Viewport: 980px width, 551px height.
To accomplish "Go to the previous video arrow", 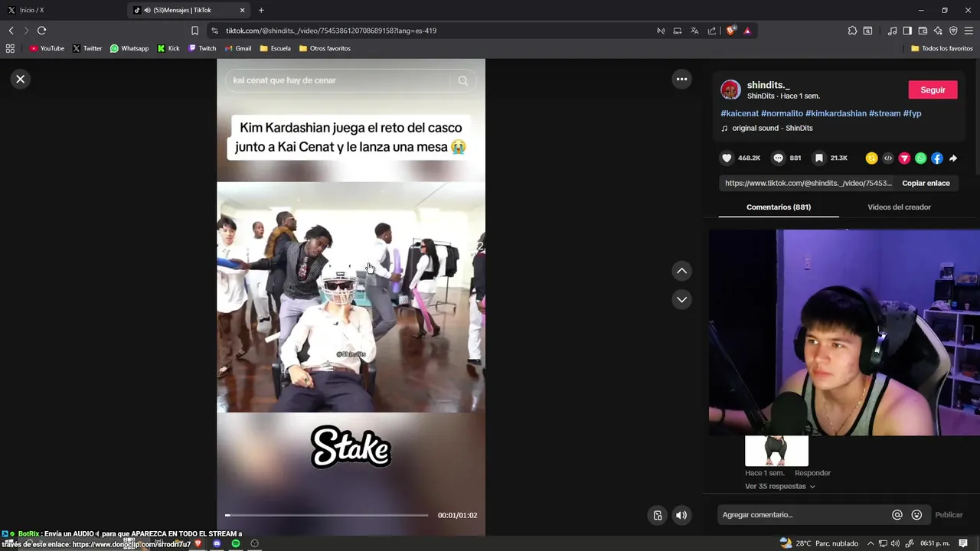I will [681, 271].
